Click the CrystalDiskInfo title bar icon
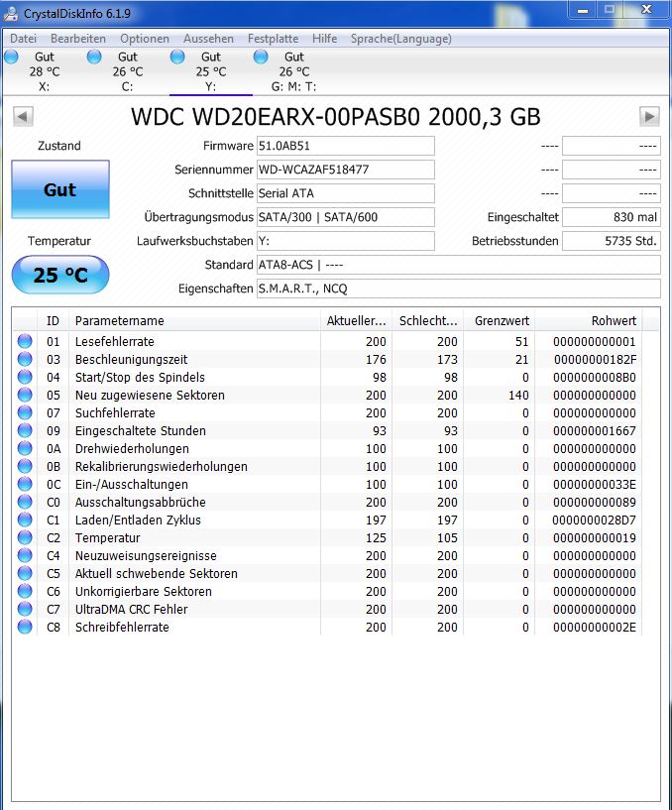The image size is (672, 810). (11, 13)
